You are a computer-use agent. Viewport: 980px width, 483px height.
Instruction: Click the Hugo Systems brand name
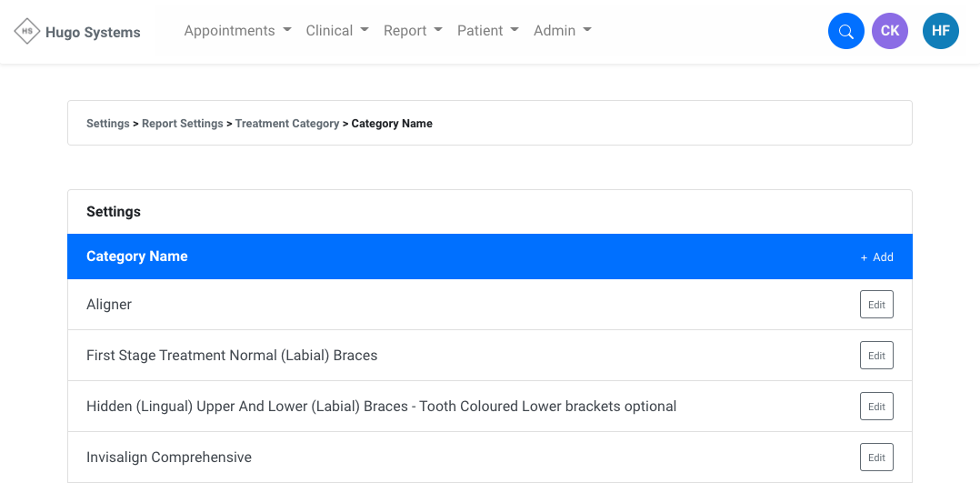click(93, 32)
